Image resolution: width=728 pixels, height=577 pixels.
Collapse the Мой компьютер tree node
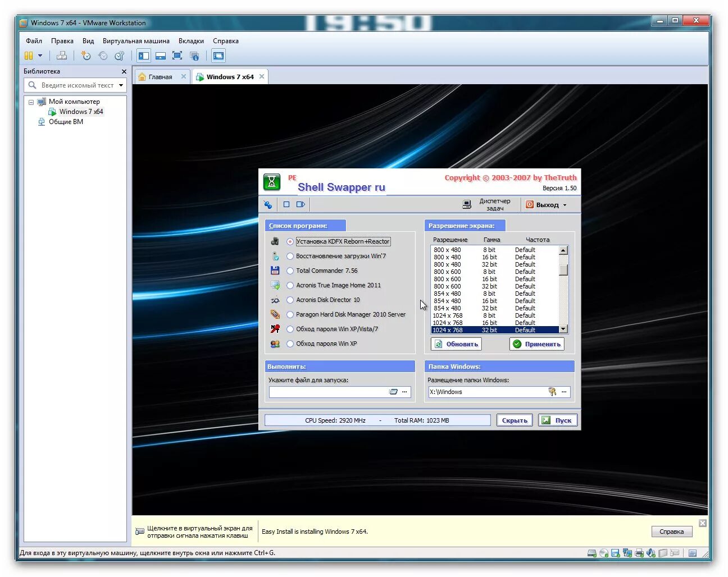31,102
